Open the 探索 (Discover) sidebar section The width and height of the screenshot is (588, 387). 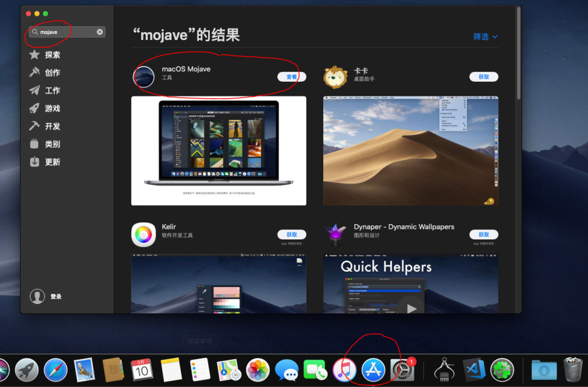45,55
